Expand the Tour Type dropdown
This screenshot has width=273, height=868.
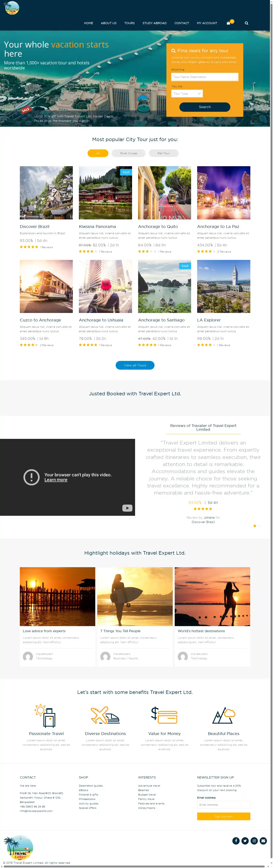click(x=187, y=93)
